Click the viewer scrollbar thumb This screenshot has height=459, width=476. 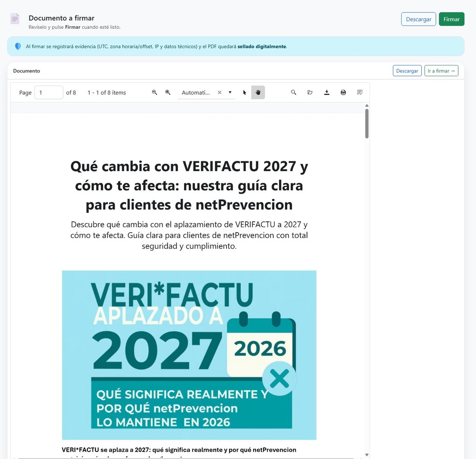(x=367, y=124)
